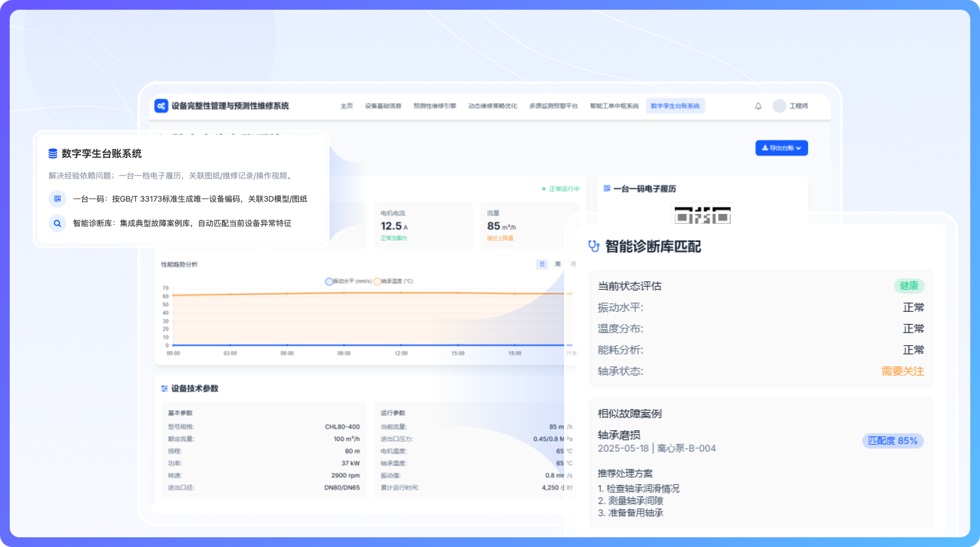Image resolution: width=980 pixels, height=547 pixels.
Task: Toggle the 振动水平 (mm/s) legend series
Action: [348, 281]
